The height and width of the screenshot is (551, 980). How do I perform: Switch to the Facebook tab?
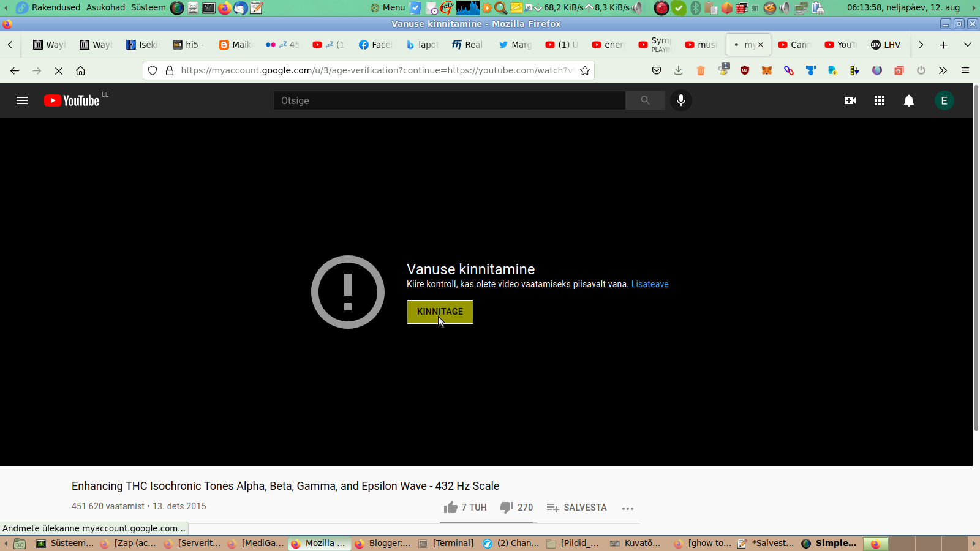pos(375,45)
